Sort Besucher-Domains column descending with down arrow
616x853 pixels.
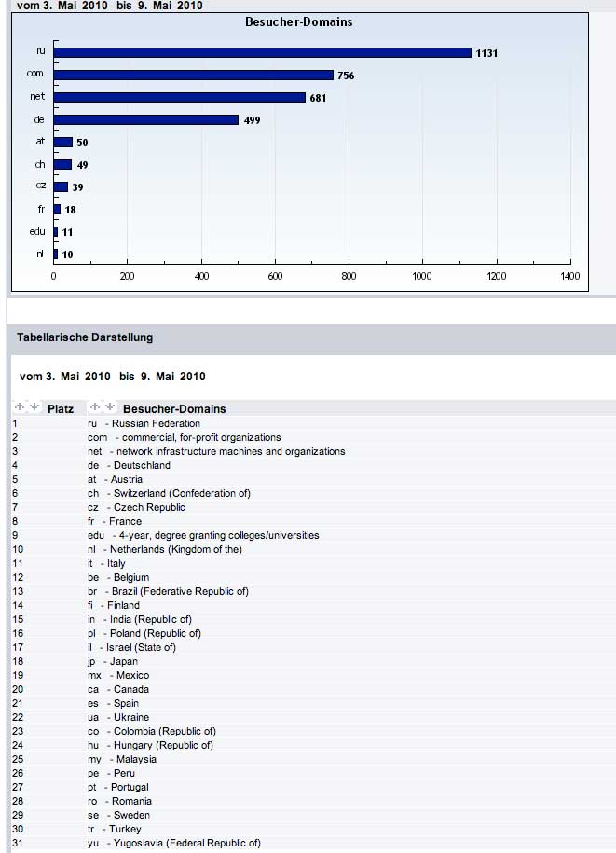(110, 407)
